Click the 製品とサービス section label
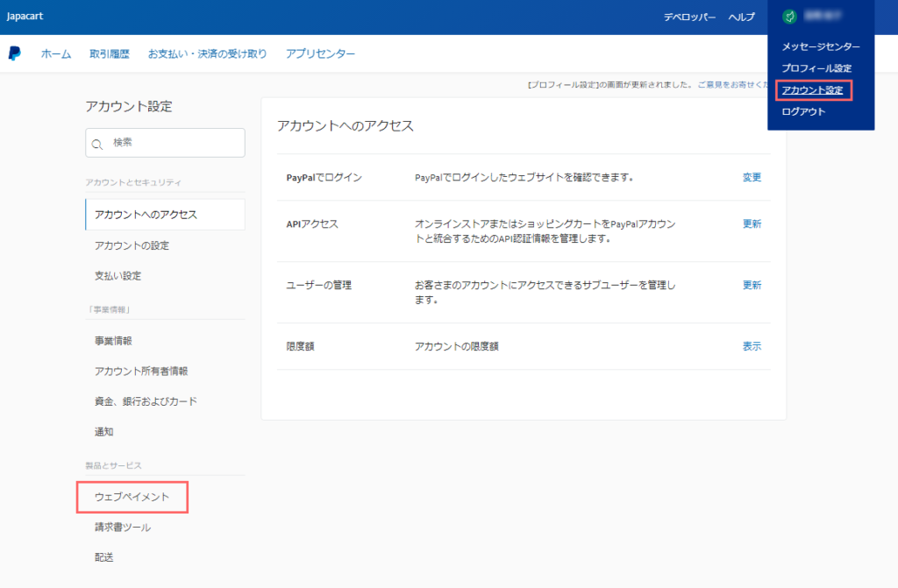898x588 pixels. [113, 465]
